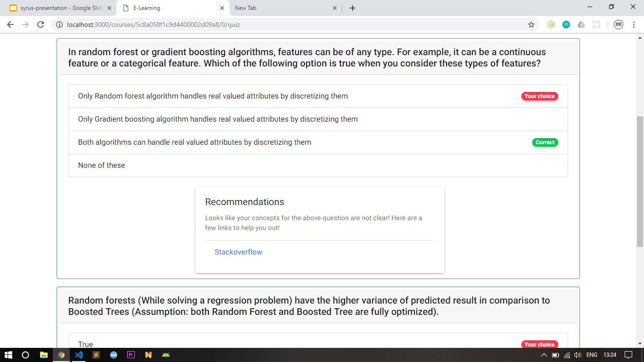Click the ENG language indicator
Screen dimensions: 644x362
click(x=592, y=355)
